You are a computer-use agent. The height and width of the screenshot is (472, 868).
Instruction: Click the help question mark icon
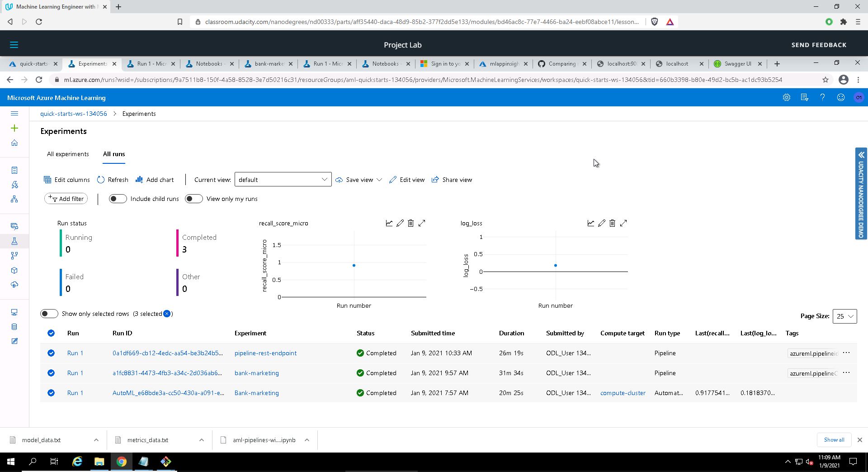822,98
